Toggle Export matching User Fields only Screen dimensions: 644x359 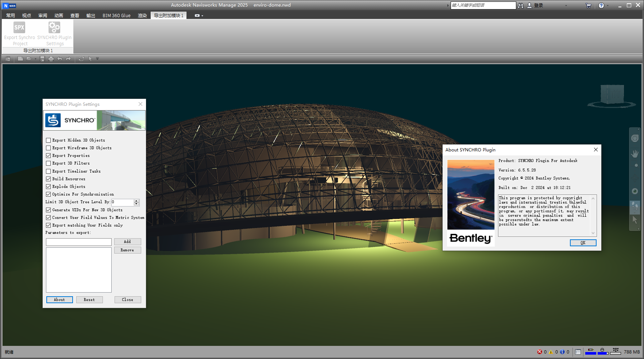(x=48, y=225)
